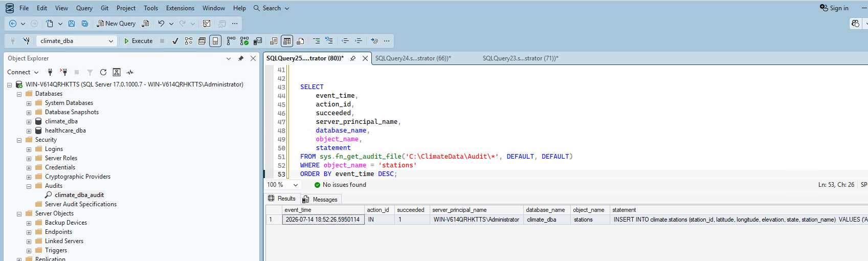The height and width of the screenshot is (261, 868).
Task: Click the Execute button
Action: [x=139, y=41]
